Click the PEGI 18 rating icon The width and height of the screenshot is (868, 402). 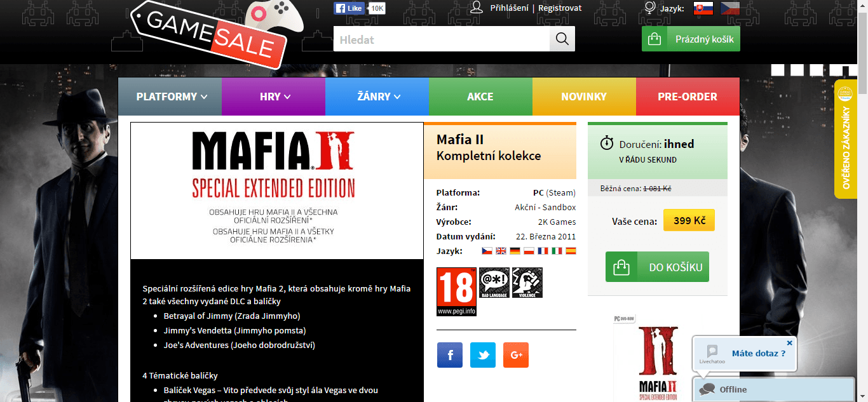pyautogui.click(x=456, y=291)
